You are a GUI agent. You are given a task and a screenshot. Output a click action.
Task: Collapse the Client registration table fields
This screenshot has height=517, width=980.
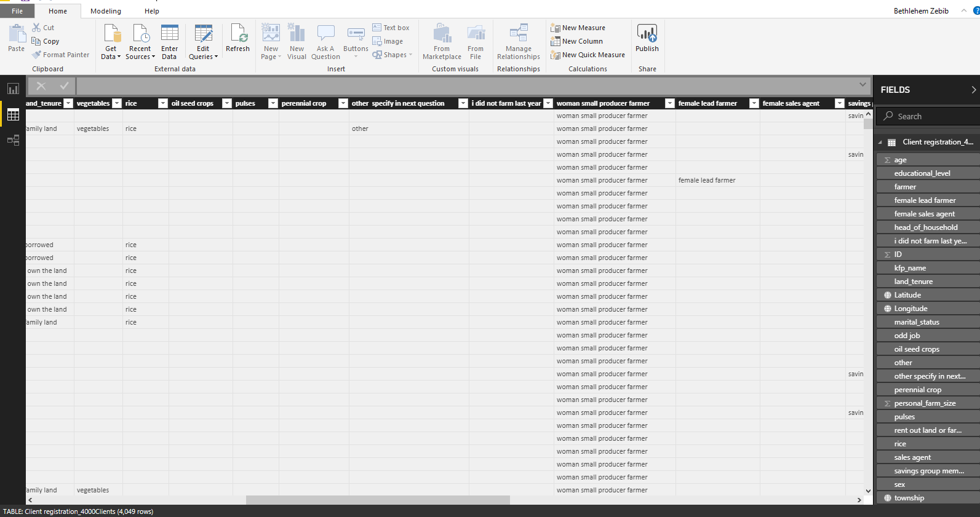880,143
